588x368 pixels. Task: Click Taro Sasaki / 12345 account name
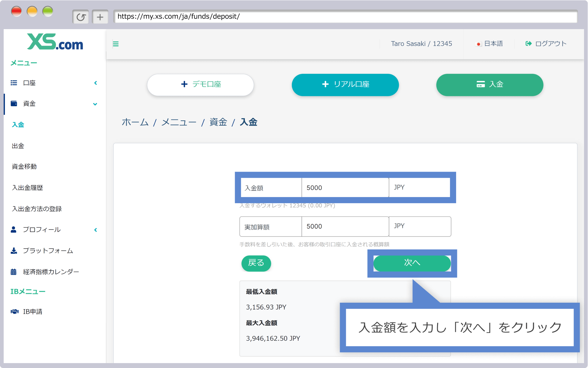pyautogui.click(x=421, y=44)
